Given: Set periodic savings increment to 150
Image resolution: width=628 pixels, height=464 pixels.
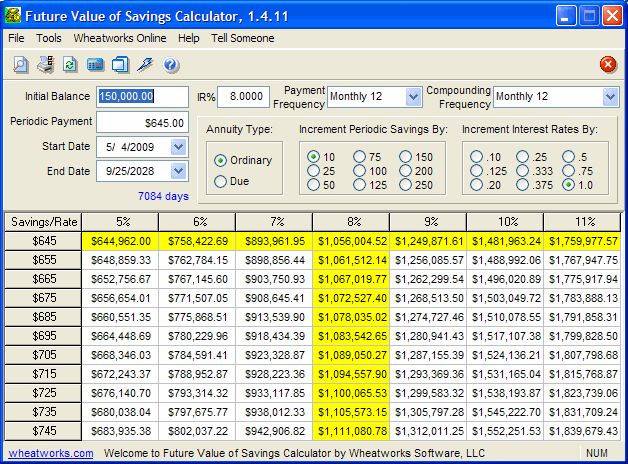Looking at the screenshot, I should (x=405, y=157).
